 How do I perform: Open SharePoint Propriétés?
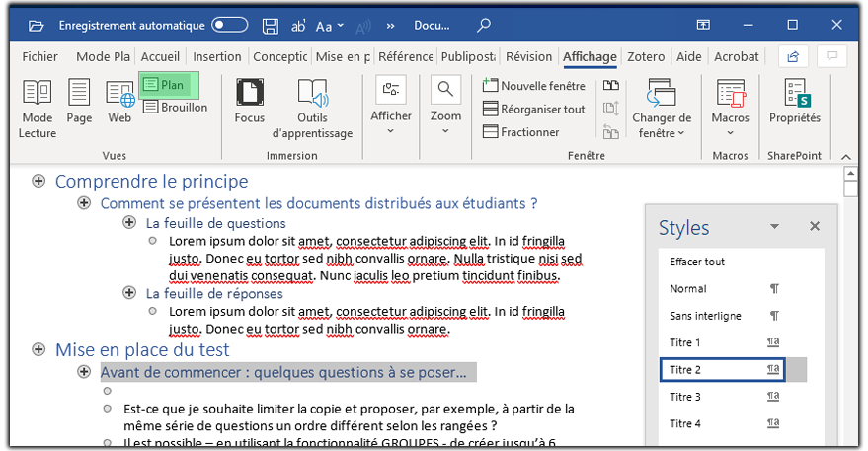(795, 102)
